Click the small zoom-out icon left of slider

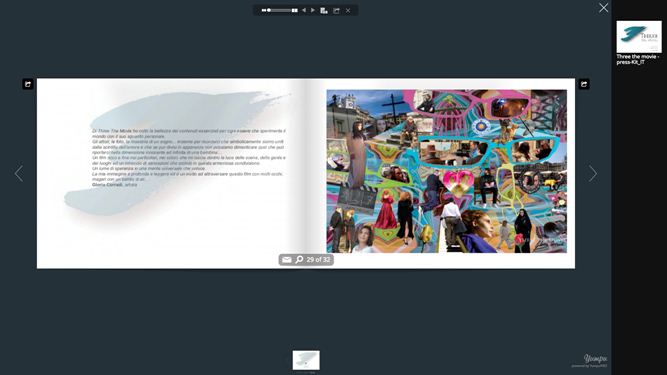pos(264,10)
